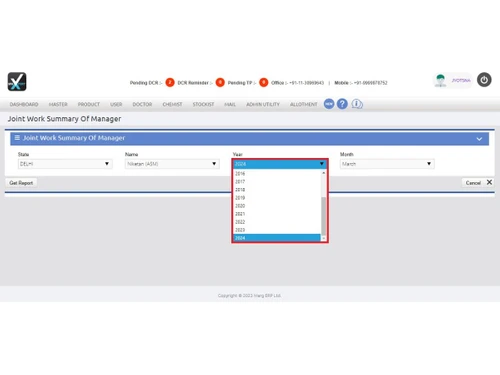Click the Year list scroll-down arrow
The width and height of the screenshot is (500, 375).
tap(323, 238)
